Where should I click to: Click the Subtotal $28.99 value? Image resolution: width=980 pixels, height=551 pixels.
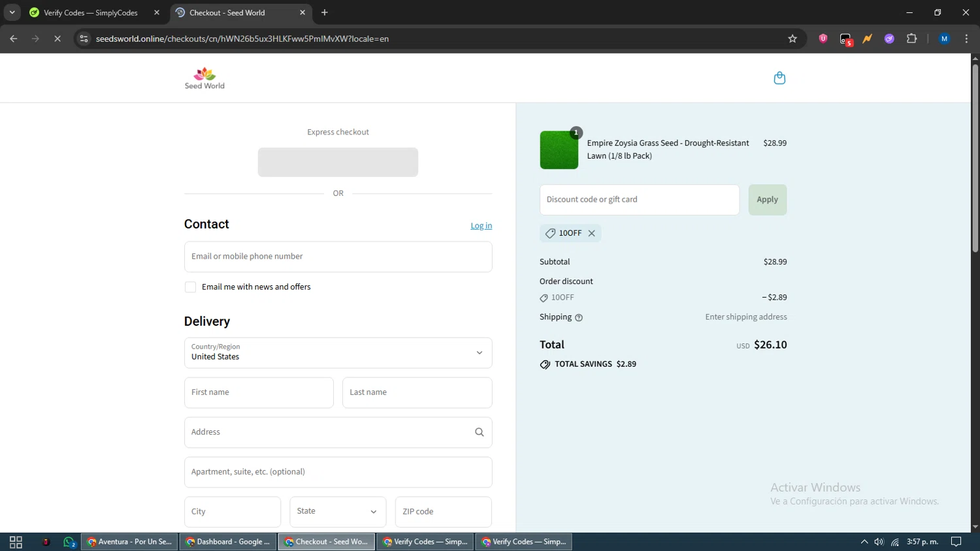[775, 262]
